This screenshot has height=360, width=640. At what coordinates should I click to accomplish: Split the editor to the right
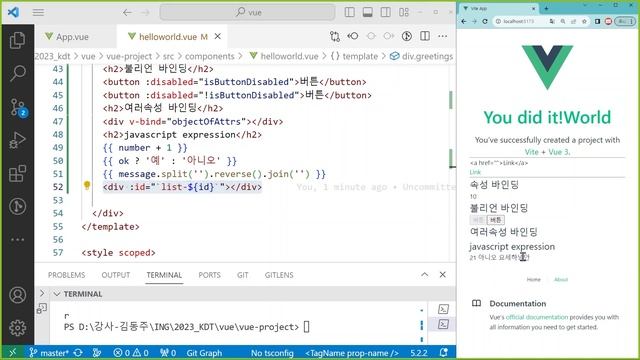click(424, 36)
